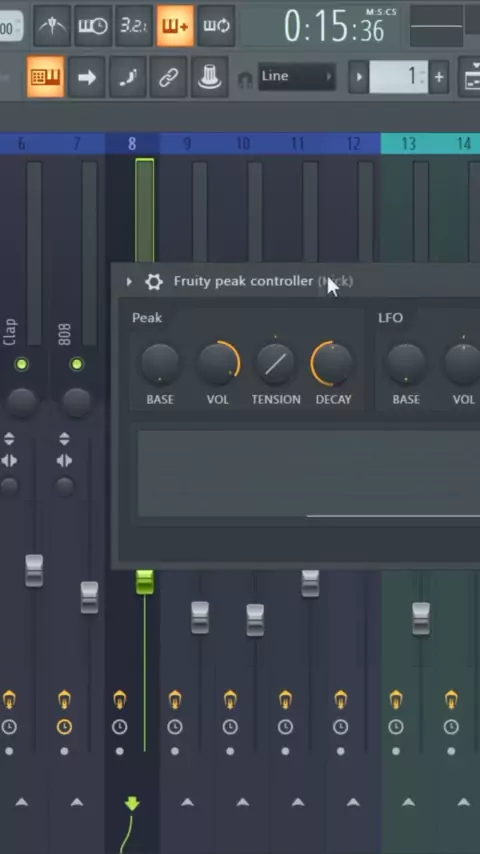Invert polarity on the 808 track

pyautogui.click(x=64, y=438)
